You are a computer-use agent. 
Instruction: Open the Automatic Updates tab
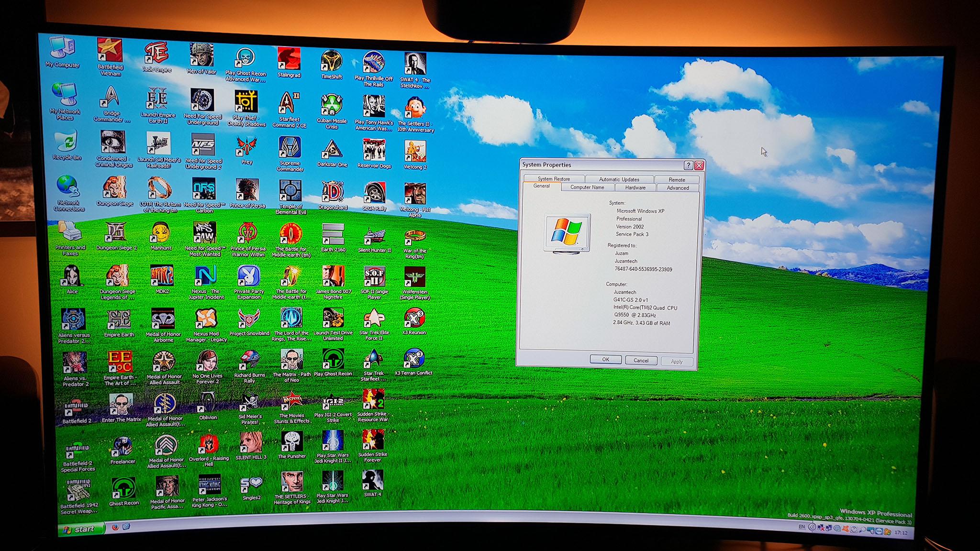point(619,179)
